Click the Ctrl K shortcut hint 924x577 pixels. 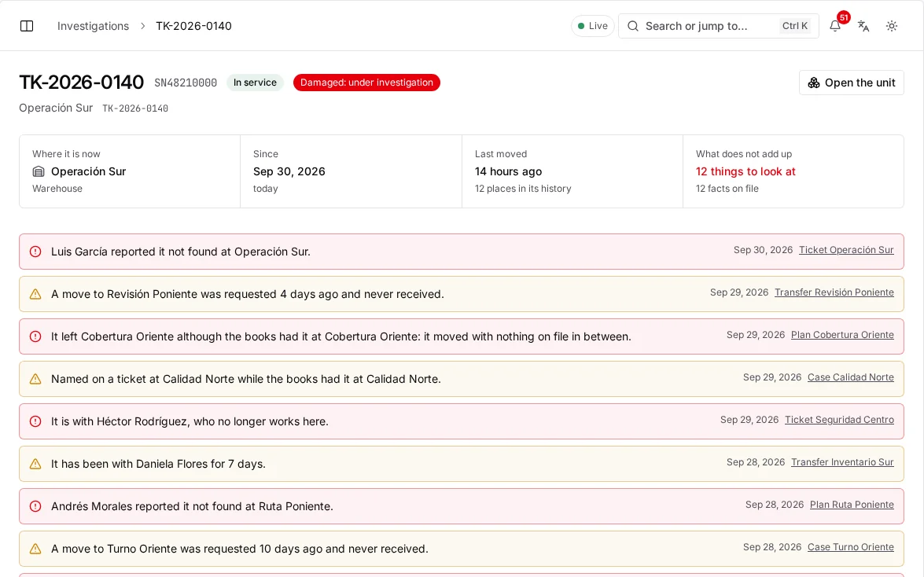click(794, 26)
